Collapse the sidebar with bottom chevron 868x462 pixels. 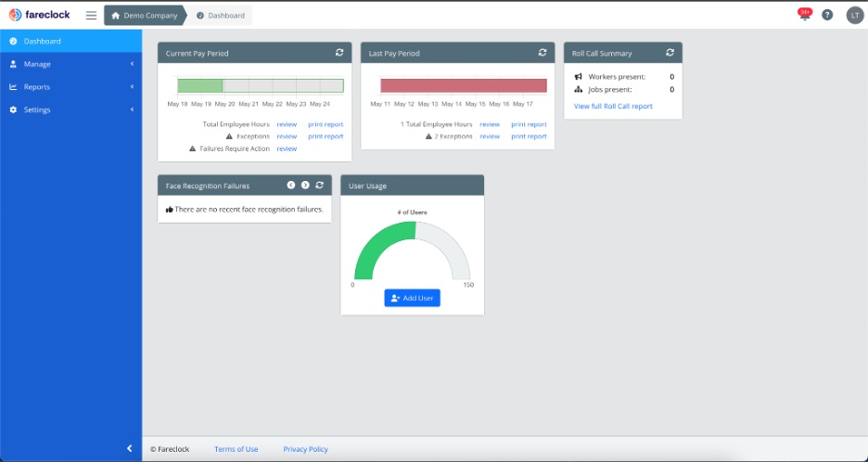(x=129, y=449)
